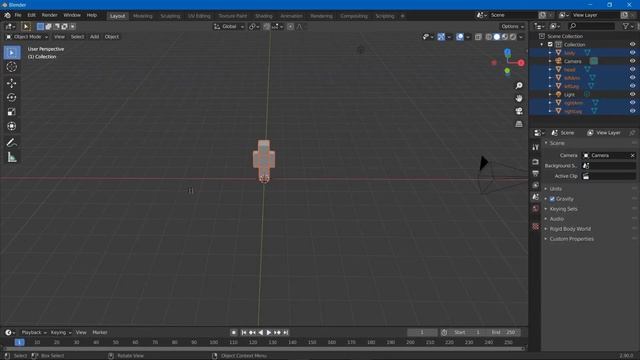This screenshot has height=360, width=640.
Task: Expand the Rigid Body World panel
Action: [570, 229]
